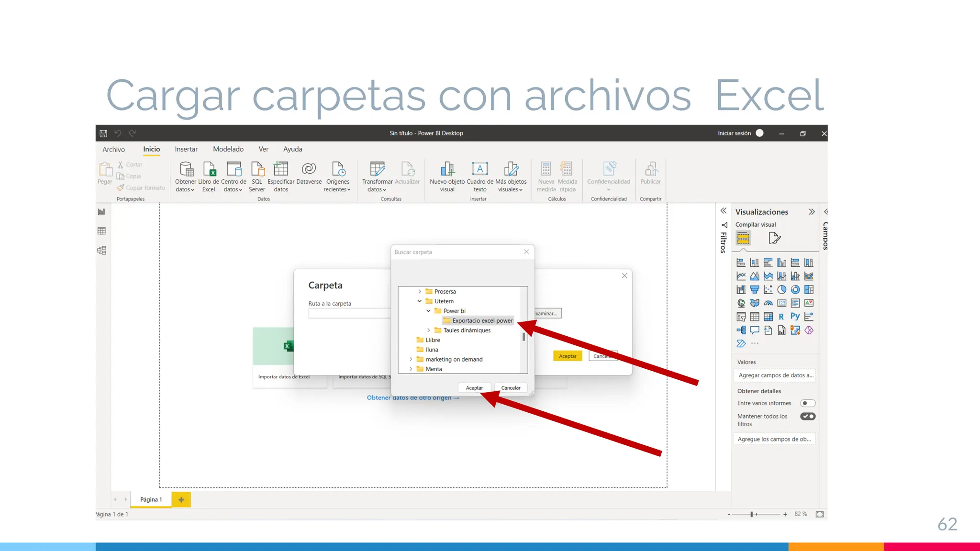Add a new page with plus
Screen dimensions: 980x551
[181, 500]
